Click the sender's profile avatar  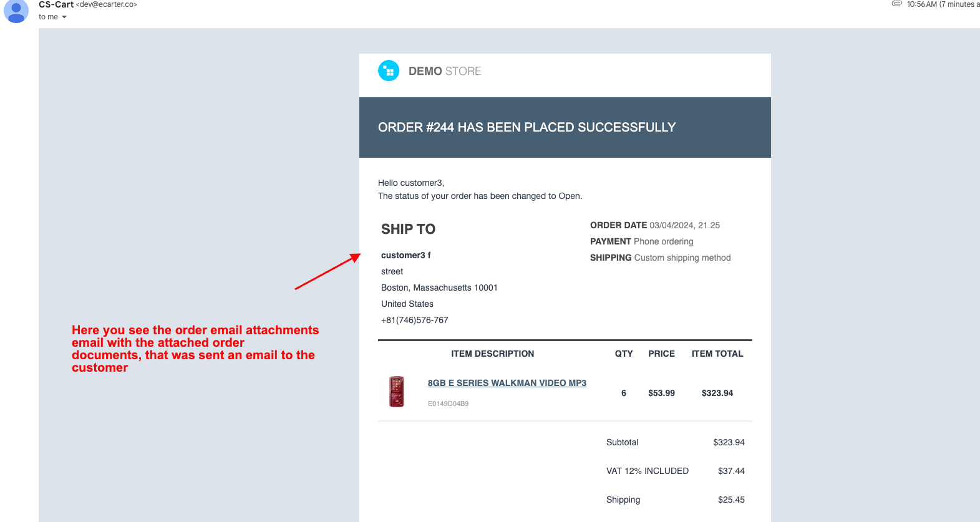[x=16, y=11]
